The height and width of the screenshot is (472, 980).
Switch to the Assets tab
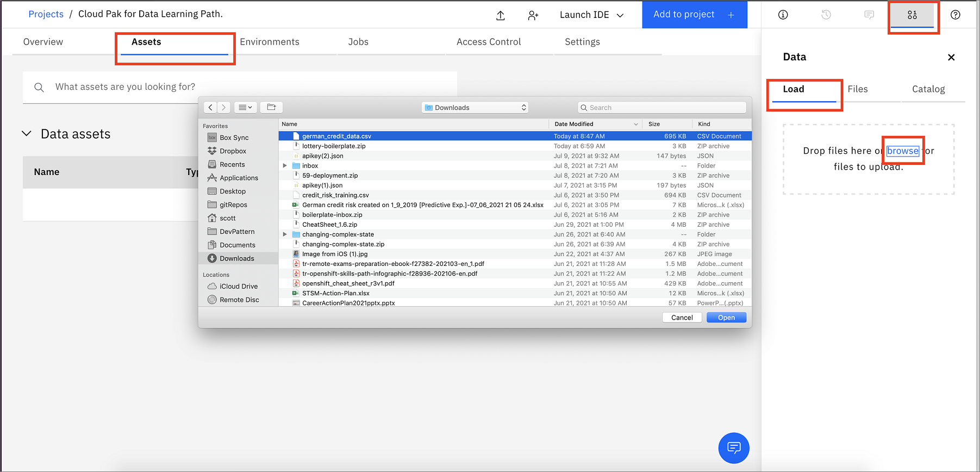click(x=146, y=42)
